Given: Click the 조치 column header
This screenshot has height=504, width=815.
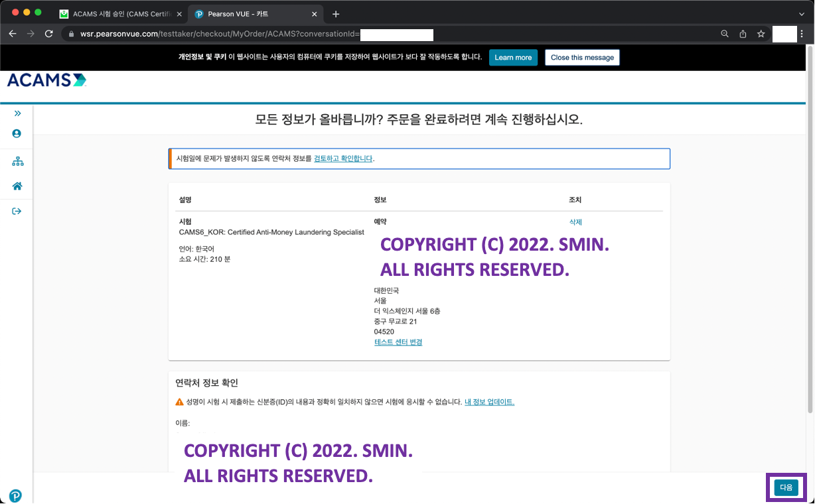Looking at the screenshot, I should click(575, 200).
